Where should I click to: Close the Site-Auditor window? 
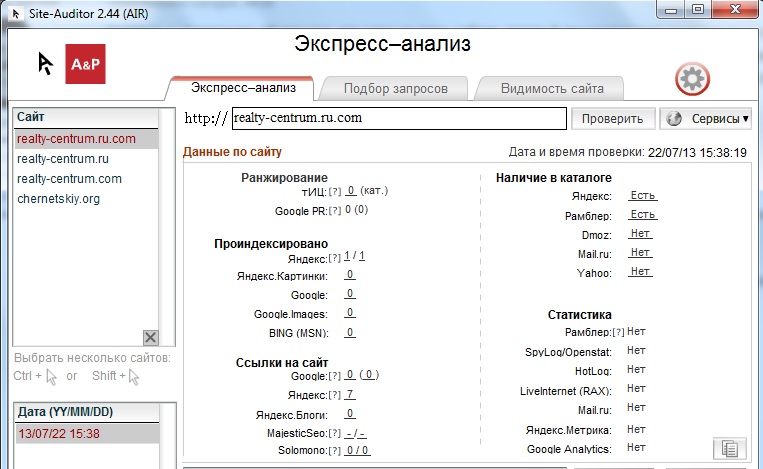pos(735,9)
